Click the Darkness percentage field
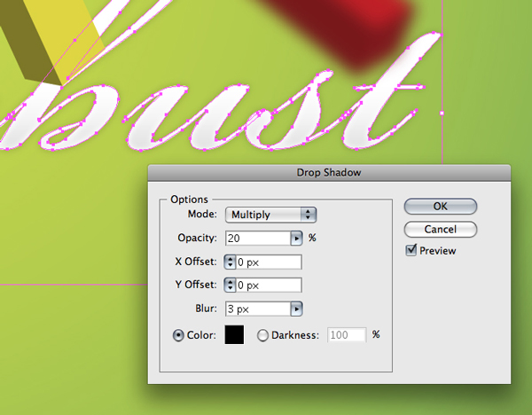Screen dimensions: 532x415 (x=347, y=335)
